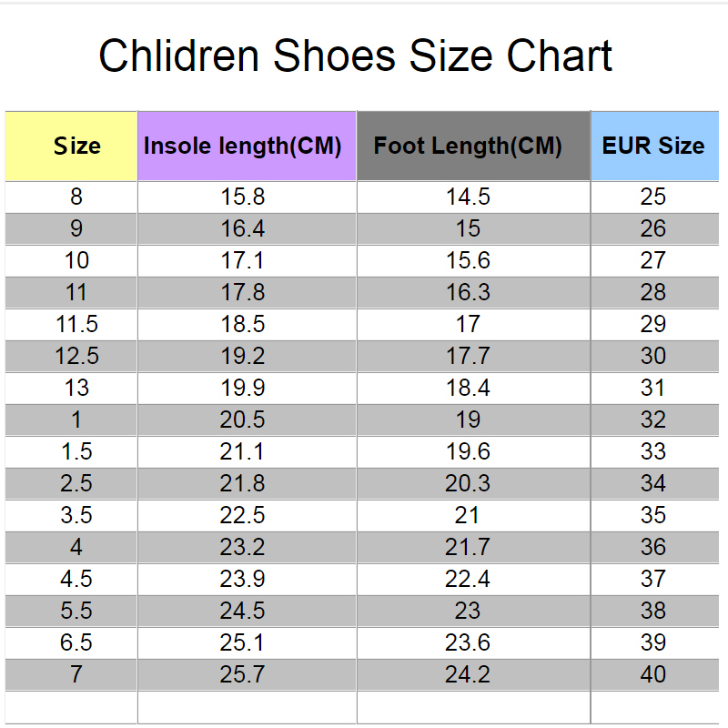Click the Children Shoes Size Chart title
Viewport: 728px width, 728px height.
(x=356, y=56)
